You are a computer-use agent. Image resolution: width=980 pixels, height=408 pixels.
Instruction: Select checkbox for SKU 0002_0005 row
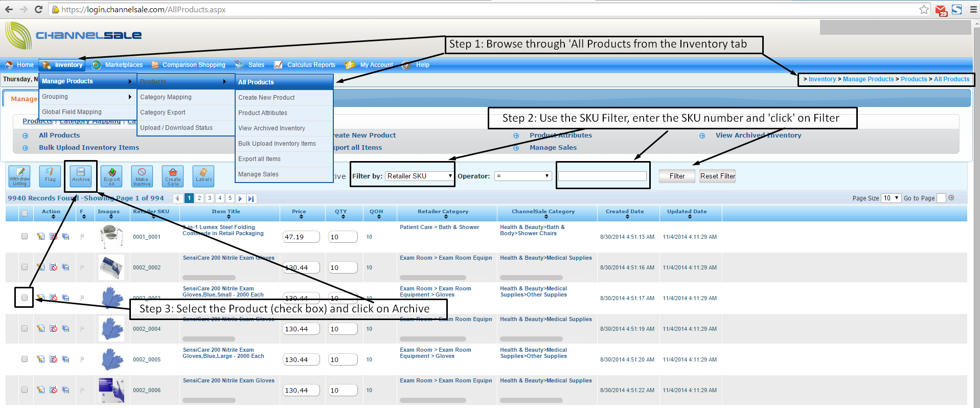point(25,359)
